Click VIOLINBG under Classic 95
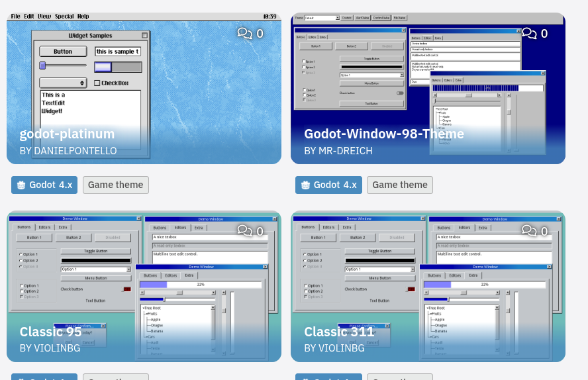 (57, 348)
